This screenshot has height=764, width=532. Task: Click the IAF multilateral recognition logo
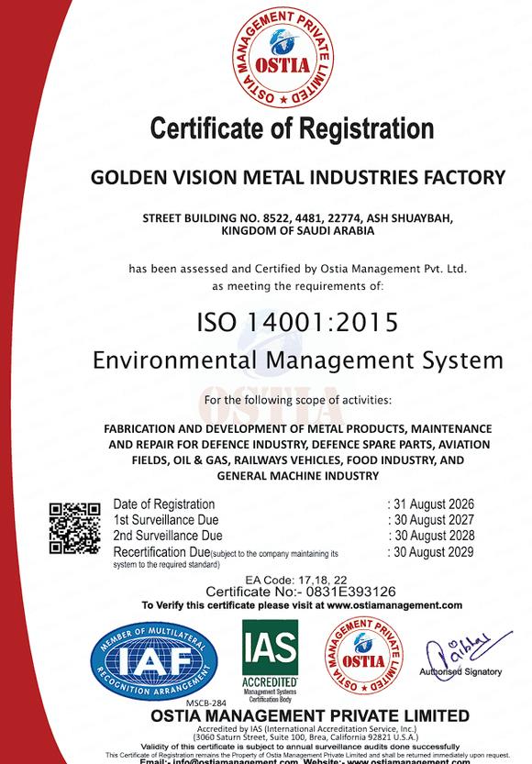154,660
